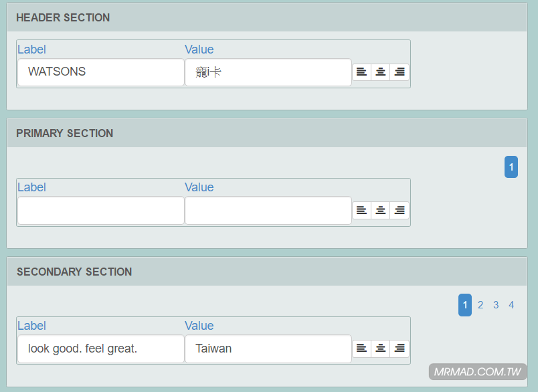Right-align the Secondary Section field
Screen dimensions: 538x392
(399, 349)
